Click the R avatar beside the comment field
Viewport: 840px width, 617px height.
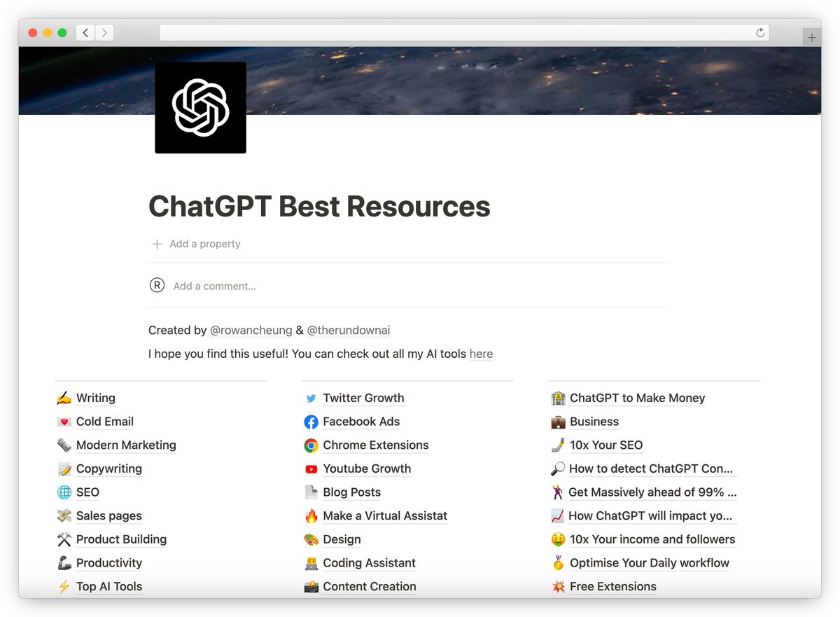click(x=157, y=285)
